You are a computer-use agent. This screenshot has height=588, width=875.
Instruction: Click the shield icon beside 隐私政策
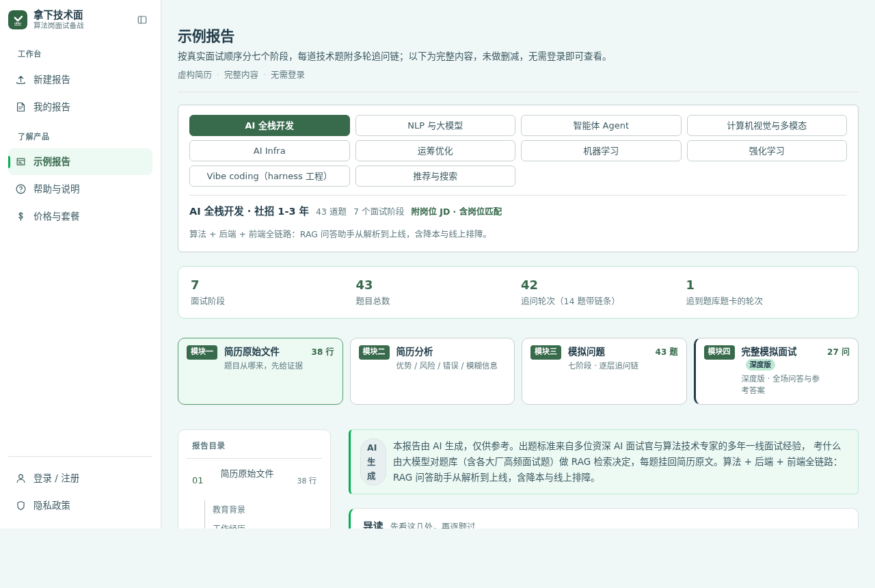(x=21, y=506)
